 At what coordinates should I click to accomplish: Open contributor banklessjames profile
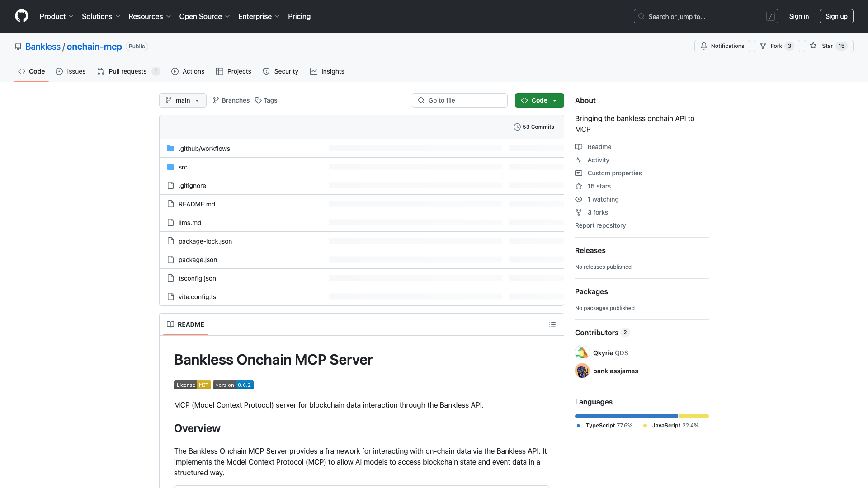click(616, 371)
